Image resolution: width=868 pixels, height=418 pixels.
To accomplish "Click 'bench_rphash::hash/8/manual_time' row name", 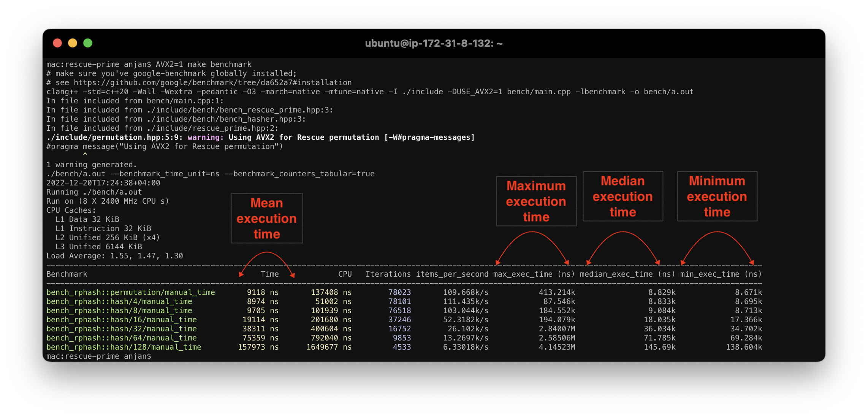I will pyautogui.click(x=119, y=310).
